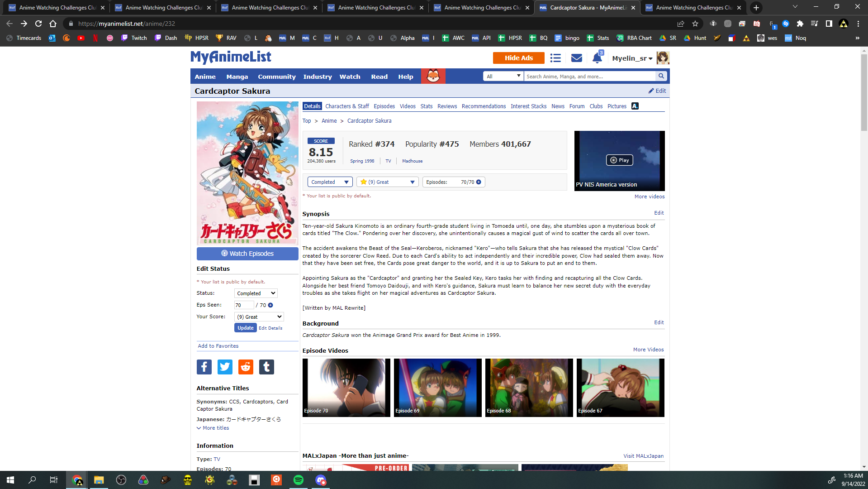This screenshot has width=868, height=489.
Task: Switch to the Episodes tab
Action: coord(384,106)
